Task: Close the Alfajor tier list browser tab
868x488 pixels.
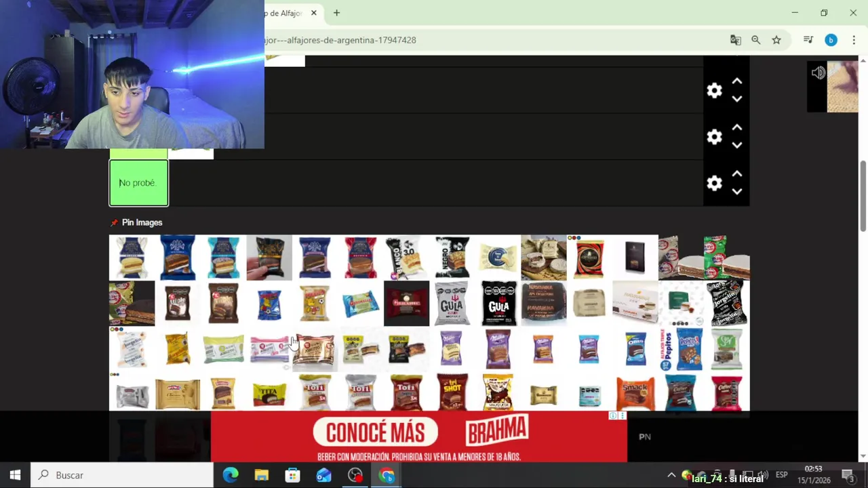Action: (314, 13)
